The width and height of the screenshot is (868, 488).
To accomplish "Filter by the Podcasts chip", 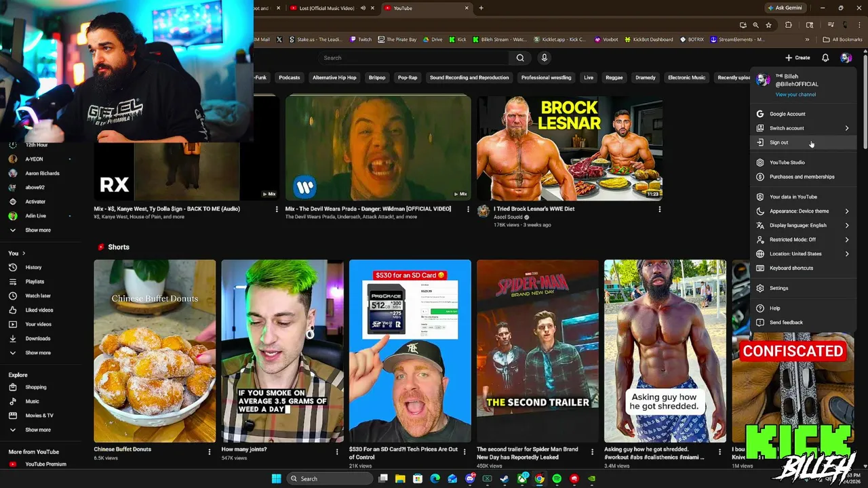I will pos(290,77).
